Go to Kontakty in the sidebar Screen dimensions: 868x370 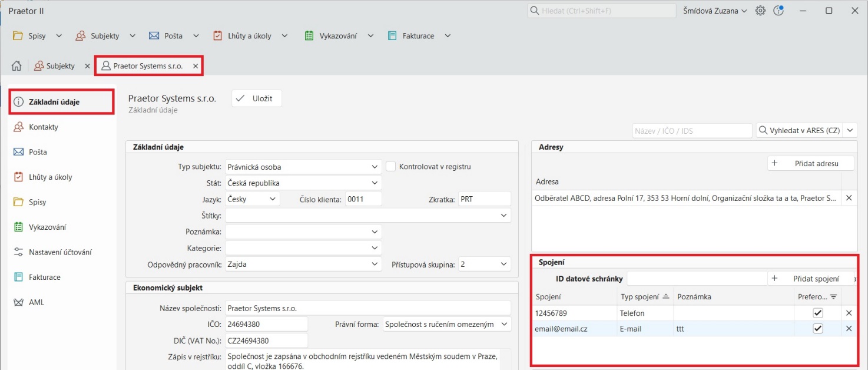tap(43, 127)
